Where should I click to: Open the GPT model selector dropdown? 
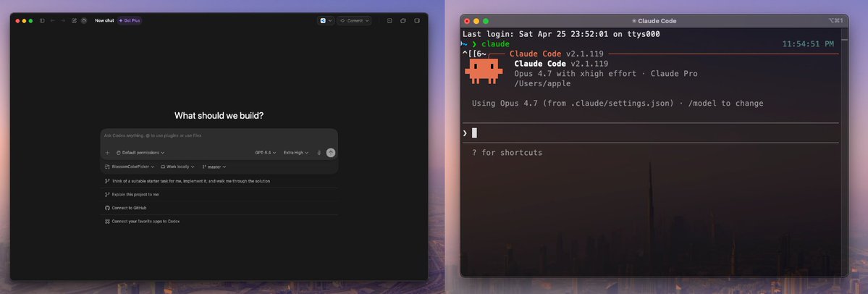(266, 153)
